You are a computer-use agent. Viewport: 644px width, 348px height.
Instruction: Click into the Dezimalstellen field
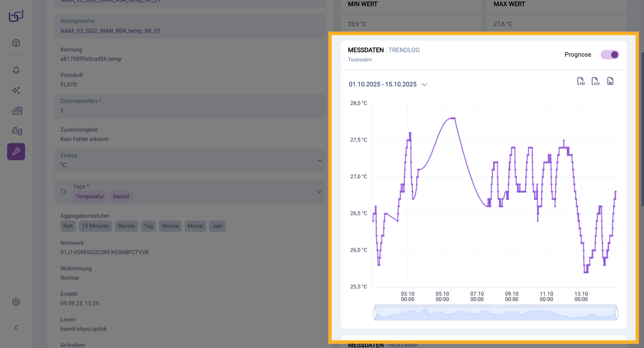click(190, 111)
